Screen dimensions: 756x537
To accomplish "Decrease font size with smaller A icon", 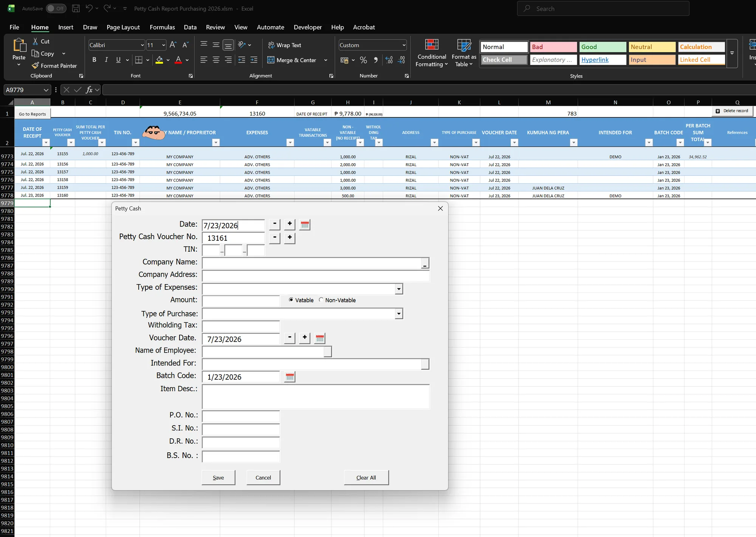I will point(185,45).
